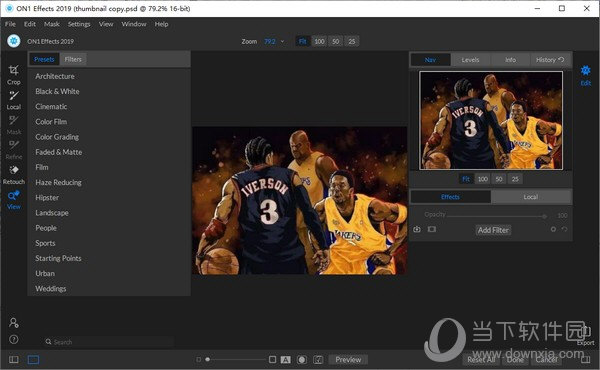Select the Retouch tool
The height and width of the screenshot is (370, 600).
pyautogui.click(x=13, y=174)
